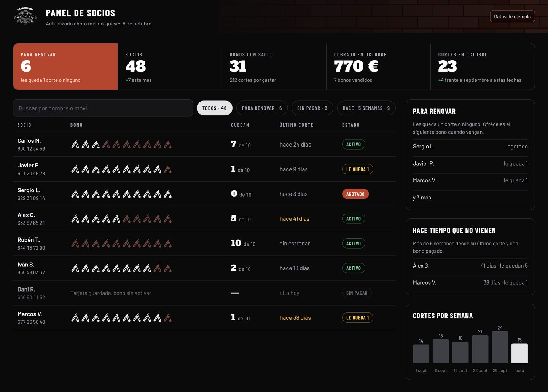
Task: Click the first razor in Rubén T.'s bono
Action: click(75, 244)
